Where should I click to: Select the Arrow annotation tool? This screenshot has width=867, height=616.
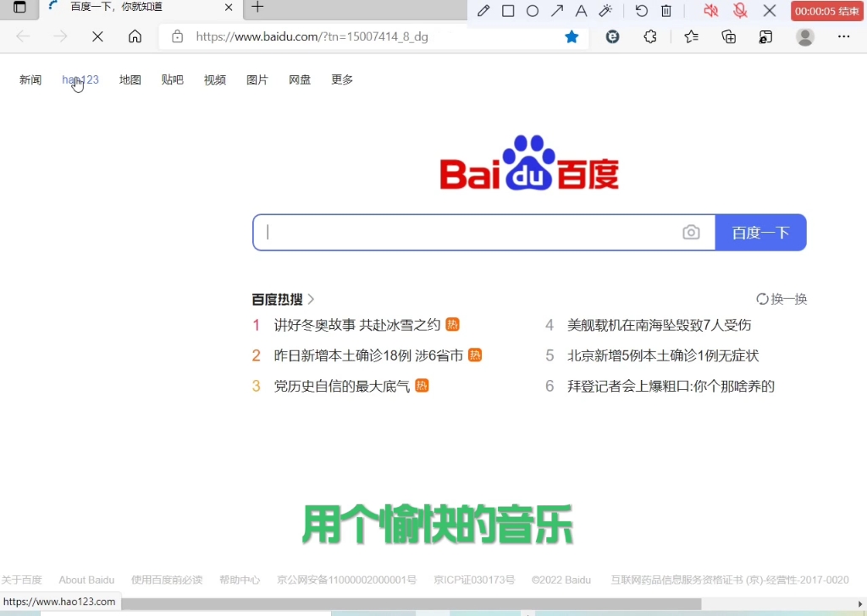tap(558, 11)
